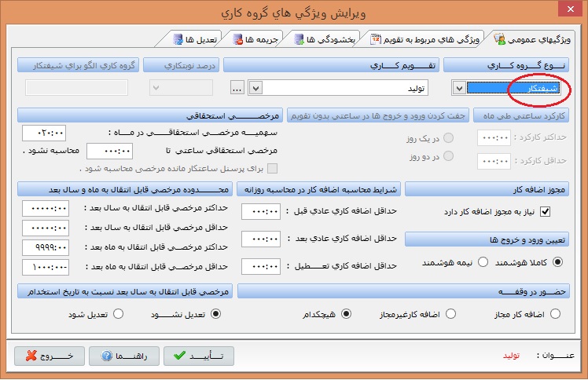Toggle the نیاز به مجوز اضافه کار دارد checkbox
The image size is (588, 380).
[546, 211]
